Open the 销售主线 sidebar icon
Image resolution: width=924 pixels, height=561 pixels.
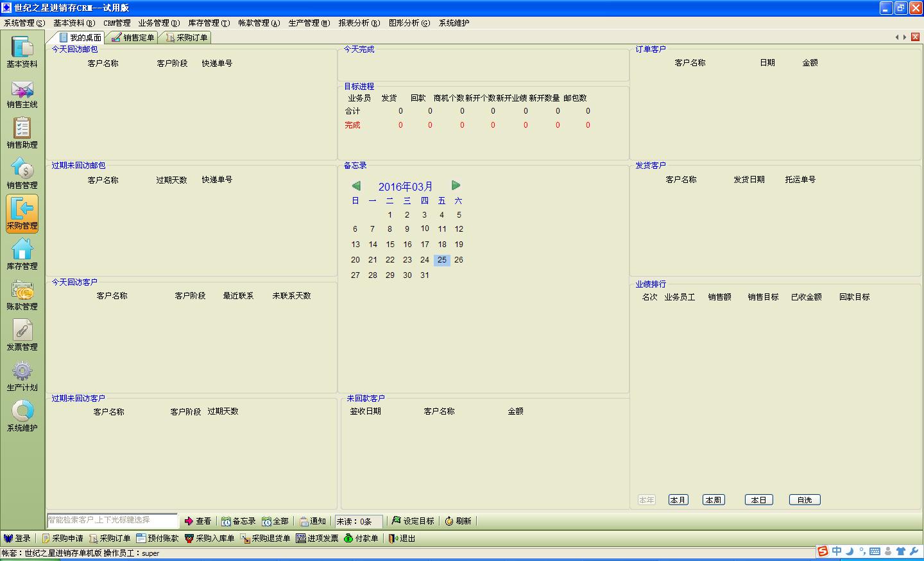[x=22, y=91]
